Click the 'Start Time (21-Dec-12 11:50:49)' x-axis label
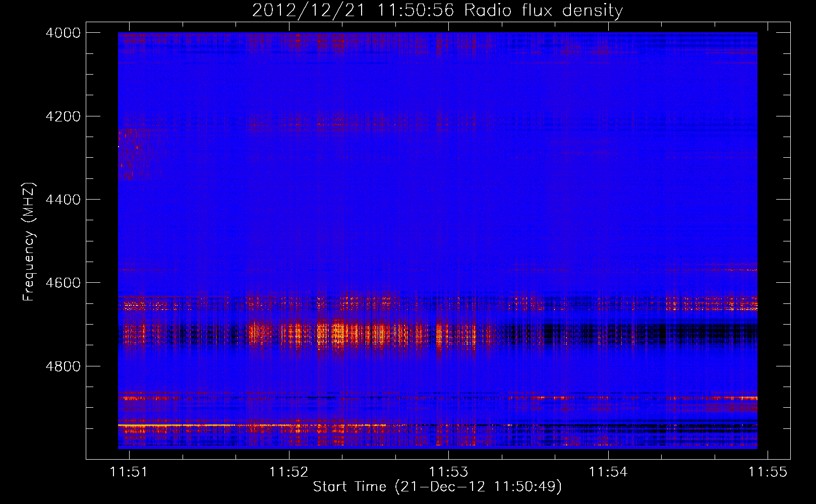816x504 pixels. coord(437,487)
